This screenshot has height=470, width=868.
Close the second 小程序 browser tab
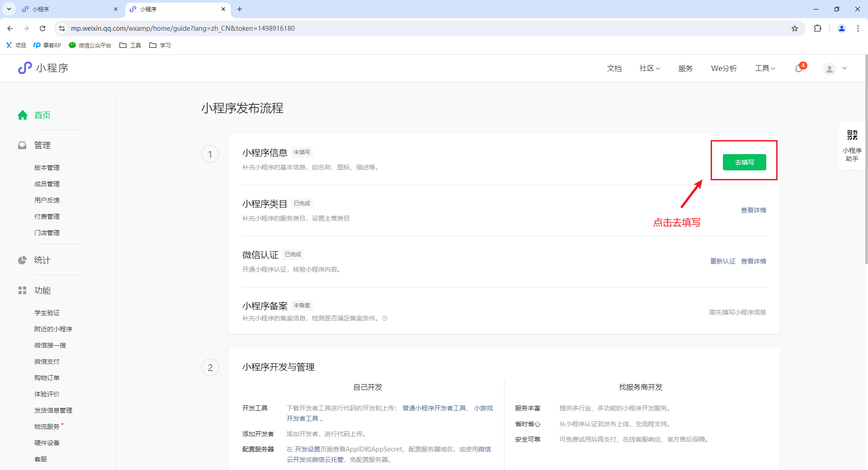click(223, 9)
